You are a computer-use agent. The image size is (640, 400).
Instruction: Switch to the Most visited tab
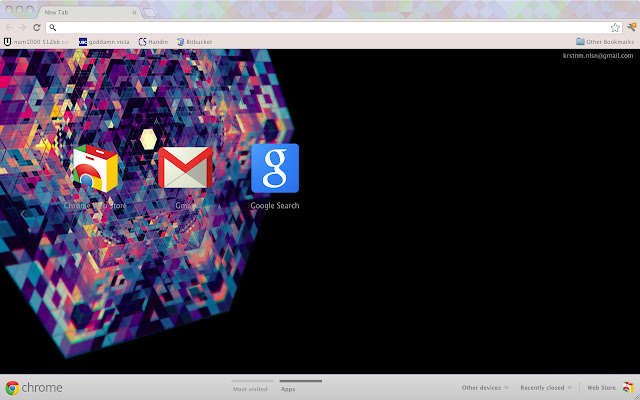(x=251, y=387)
